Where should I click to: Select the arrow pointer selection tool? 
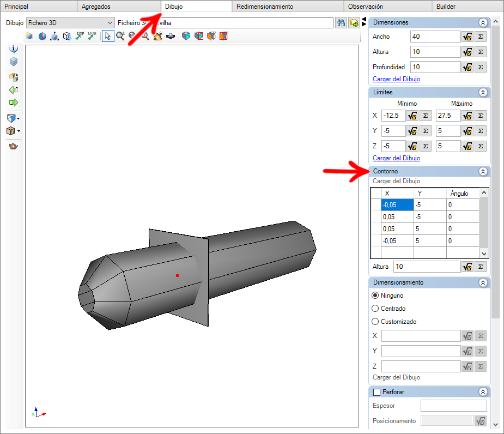pos(108,36)
